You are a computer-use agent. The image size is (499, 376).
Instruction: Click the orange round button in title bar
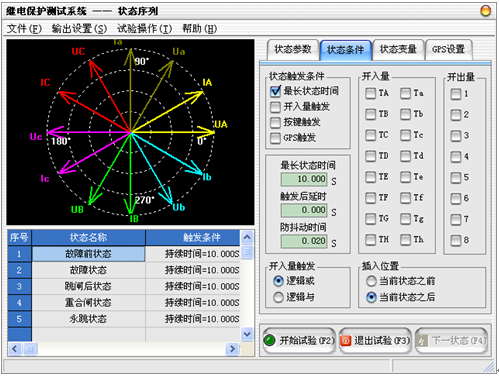[486, 11]
